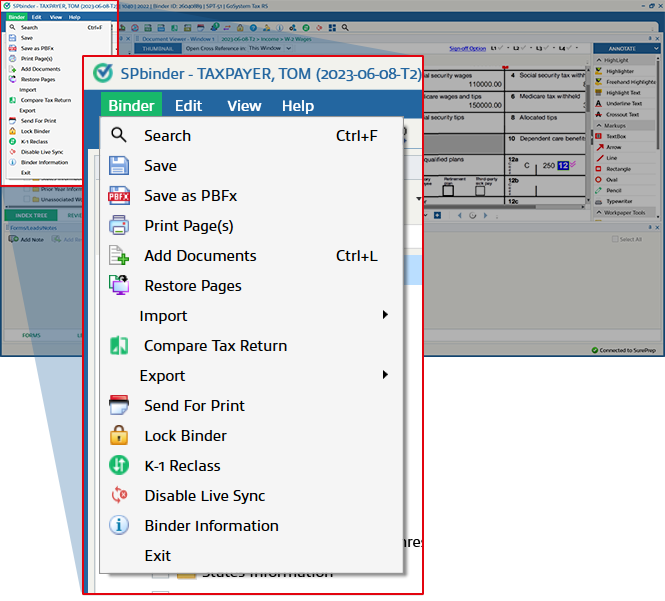The image size is (665, 601).
Task: Open the Help menu in the enlarged menu bar
Action: point(298,105)
